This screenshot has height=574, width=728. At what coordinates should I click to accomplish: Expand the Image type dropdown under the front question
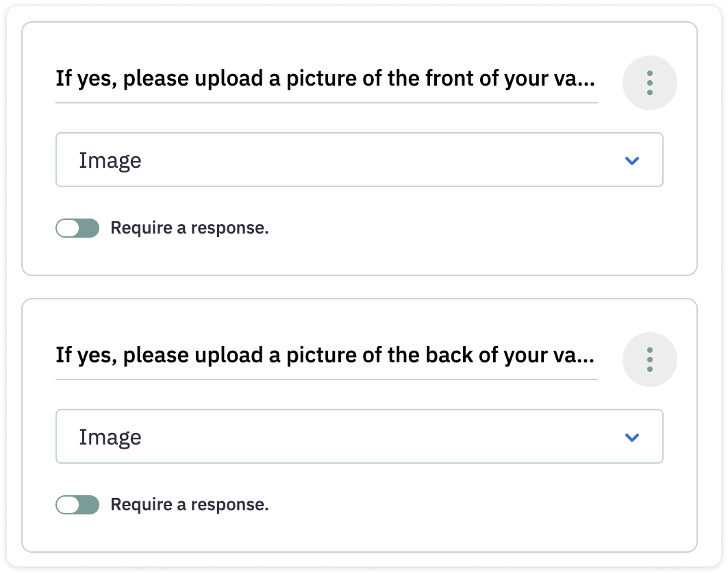(359, 160)
